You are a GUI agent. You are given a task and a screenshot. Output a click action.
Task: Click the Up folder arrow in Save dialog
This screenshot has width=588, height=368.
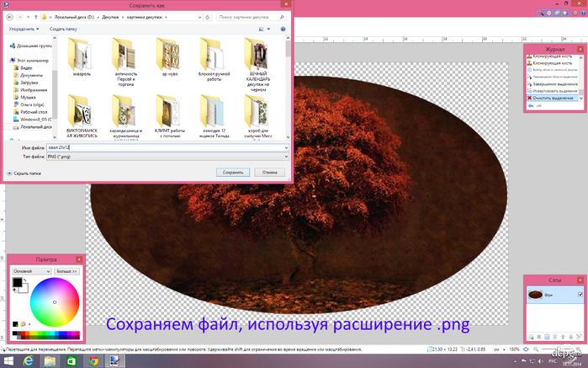click(36, 17)
